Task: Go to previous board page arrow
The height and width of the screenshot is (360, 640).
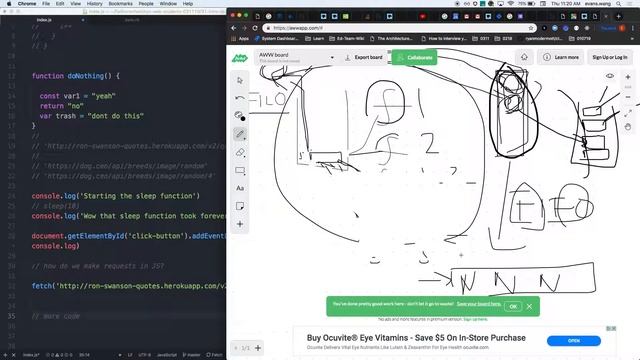Action: 236,348
